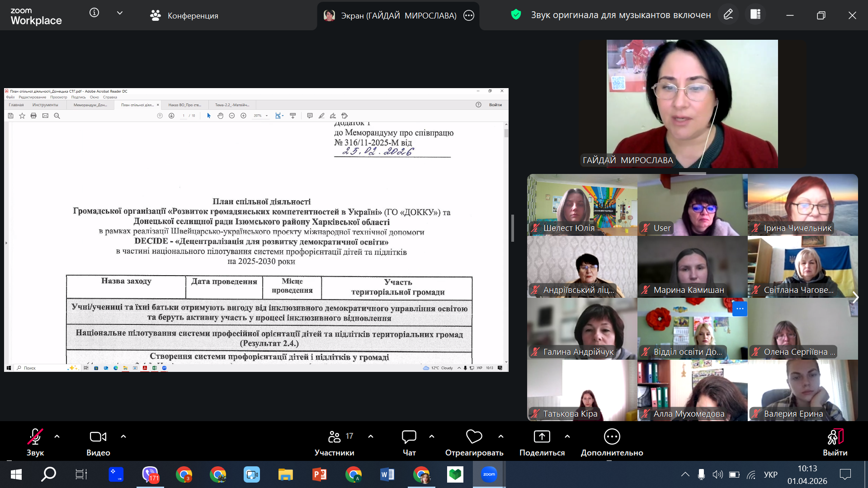The height and width of the screenshot is (488, 868).
Task: Open options on Экран (ГАЙДАЙ МИРОСЛАВА) tab
Action: click(x=469, y=16)
